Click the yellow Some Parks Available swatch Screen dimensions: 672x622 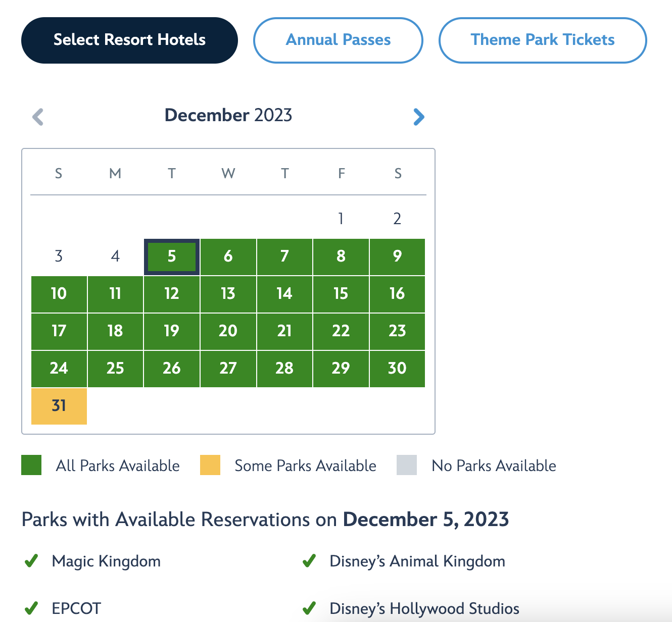(x=210, y=465)
